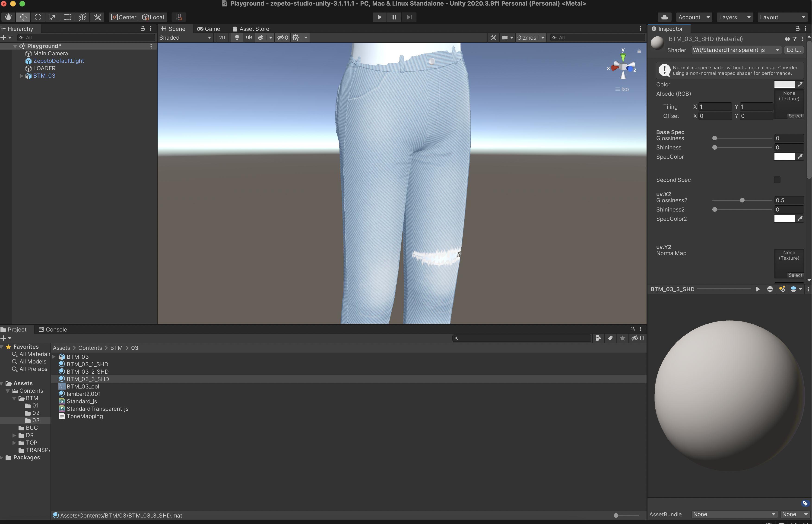Select Albedo texture via Select button
The height and width of the screenshot is (524, 812).
[795, 116]
